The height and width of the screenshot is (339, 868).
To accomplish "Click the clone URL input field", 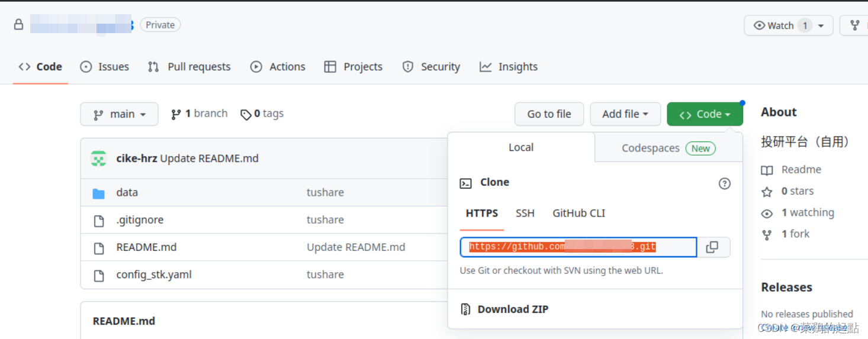I will 578,247.
